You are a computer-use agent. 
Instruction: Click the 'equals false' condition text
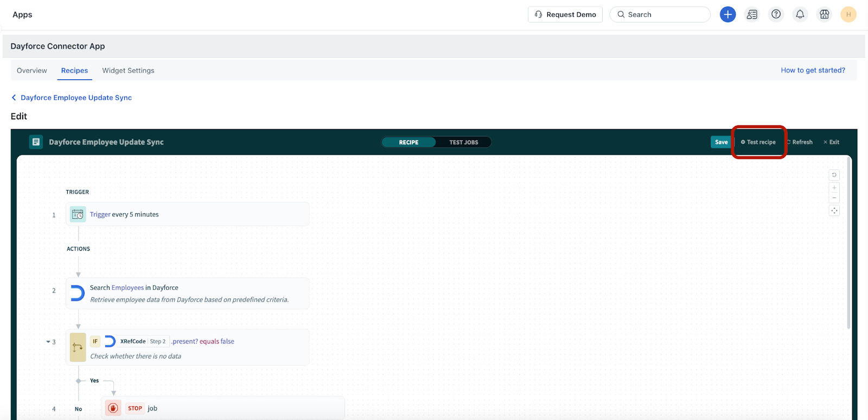pyautogui.click(x=217, y=341)
